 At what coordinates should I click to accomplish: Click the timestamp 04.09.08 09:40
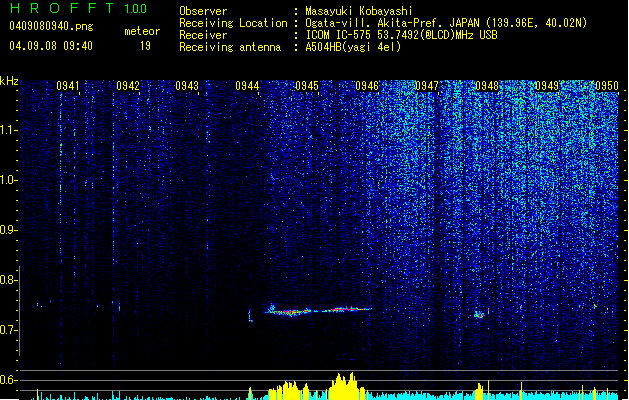51,46
